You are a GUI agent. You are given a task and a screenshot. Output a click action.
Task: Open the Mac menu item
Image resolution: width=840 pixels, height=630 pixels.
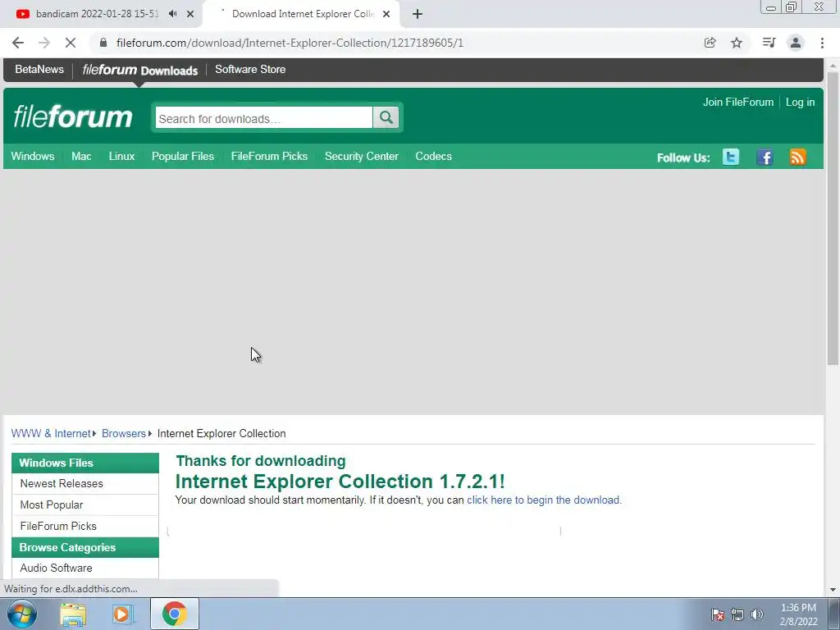coord(81,157)
